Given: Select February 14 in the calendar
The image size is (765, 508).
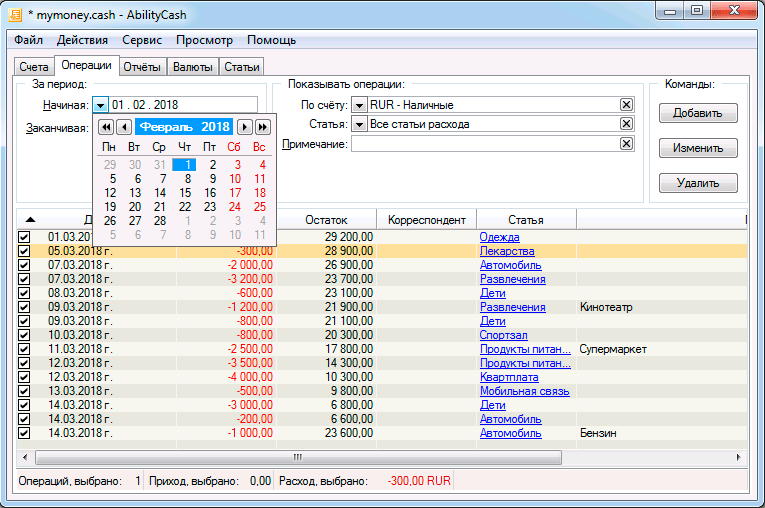Looking at the screenshot, I should coord(160,193).
